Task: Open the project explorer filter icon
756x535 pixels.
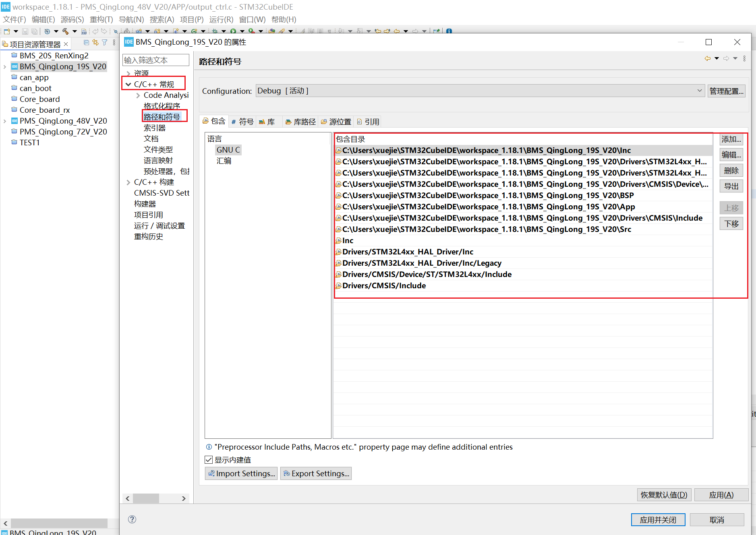Action: click(105, 43)
